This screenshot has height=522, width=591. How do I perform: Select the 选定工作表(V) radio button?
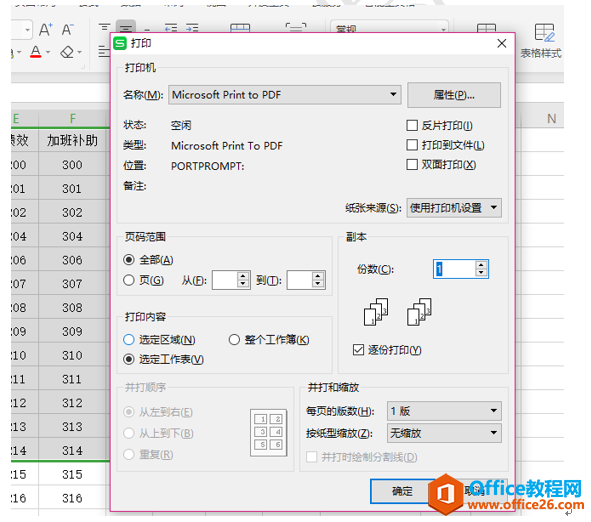tap(129, 359)
